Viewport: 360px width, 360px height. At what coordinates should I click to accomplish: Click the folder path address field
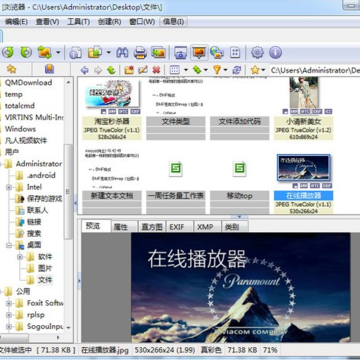click(314, 70)
